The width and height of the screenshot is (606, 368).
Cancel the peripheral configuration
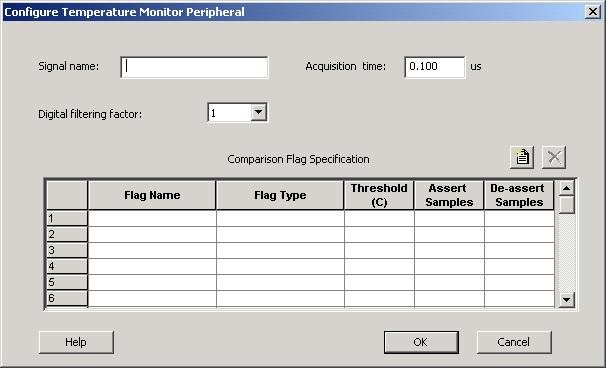click(x=514, y=342)
